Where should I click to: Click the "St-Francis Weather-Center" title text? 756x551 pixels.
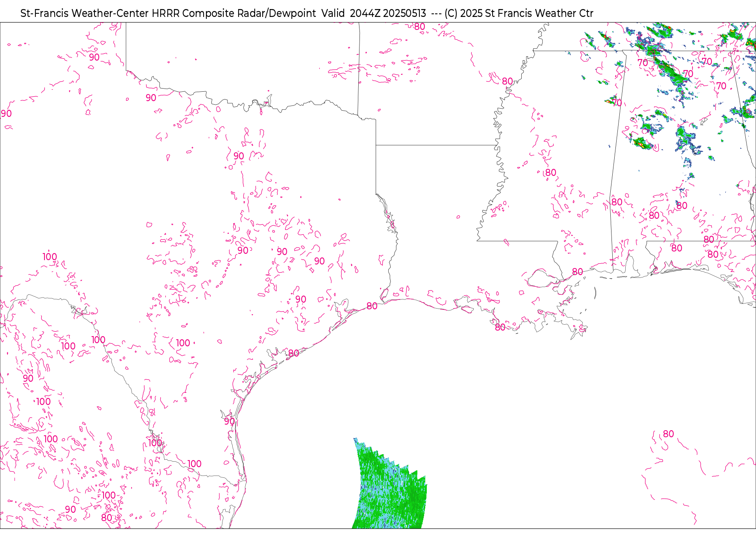(x=85, y=13)
